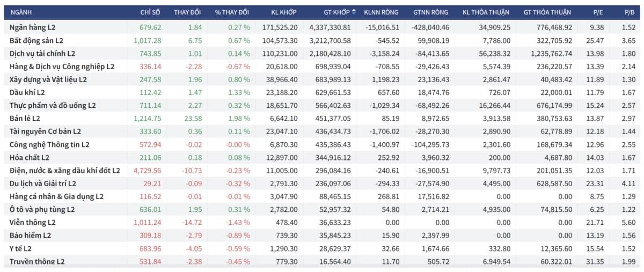This screenshot has height=272, width=644.
Task: Click change value -14.72 for Viễn thông
Action: [192, 222]
